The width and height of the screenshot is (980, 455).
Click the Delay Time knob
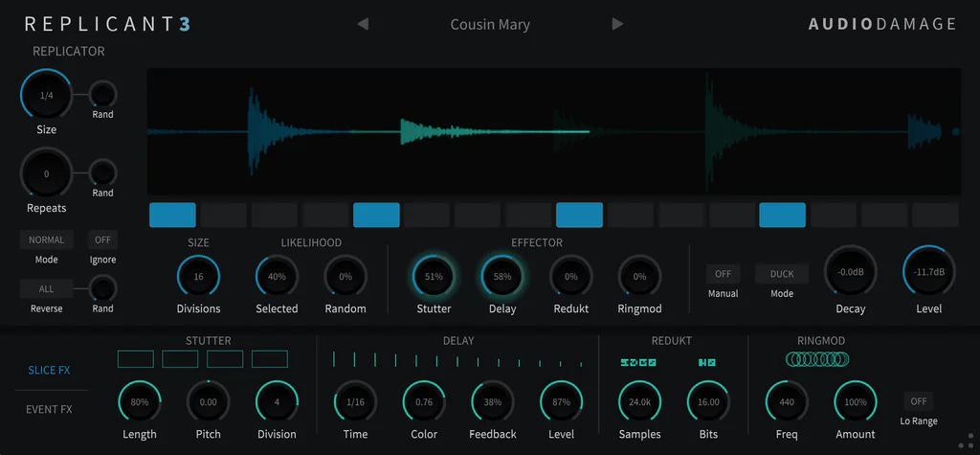coord(356,401)
